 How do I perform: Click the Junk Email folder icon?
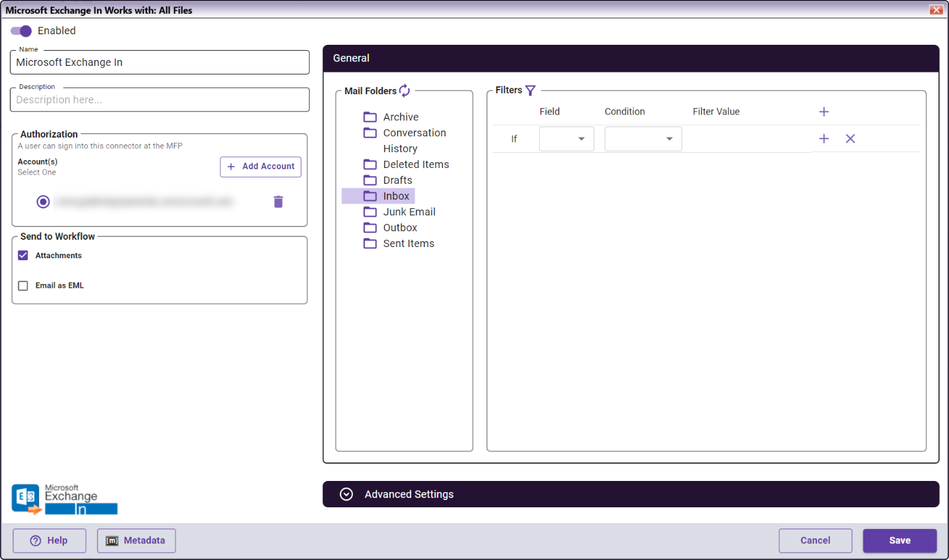point(370,211)
